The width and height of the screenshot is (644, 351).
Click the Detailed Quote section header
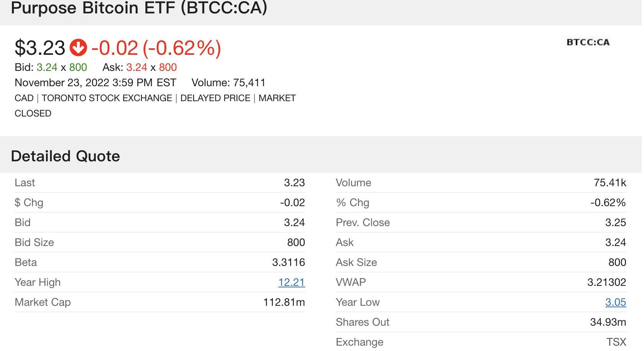66,156
